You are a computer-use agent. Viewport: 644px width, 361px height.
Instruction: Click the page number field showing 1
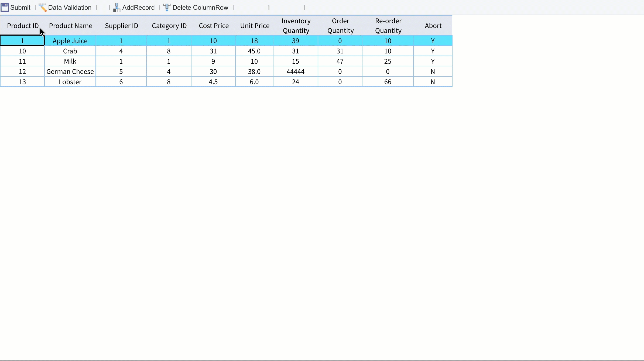click(x=269, y=8)
